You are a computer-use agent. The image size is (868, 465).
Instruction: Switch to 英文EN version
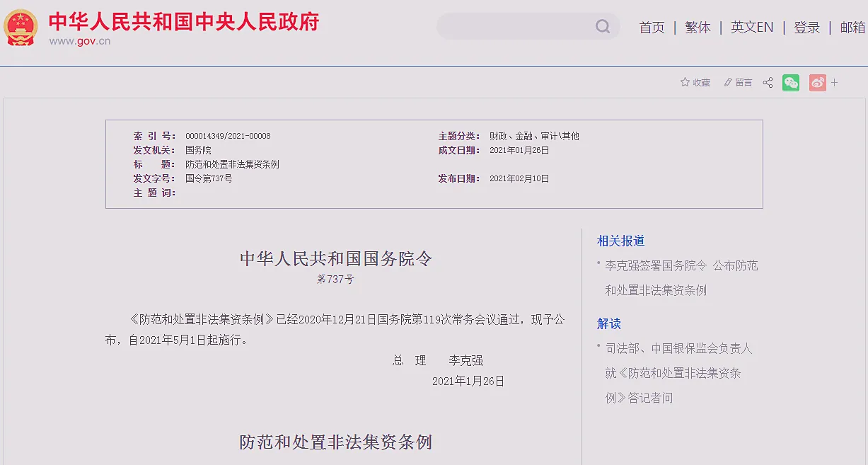752,28
